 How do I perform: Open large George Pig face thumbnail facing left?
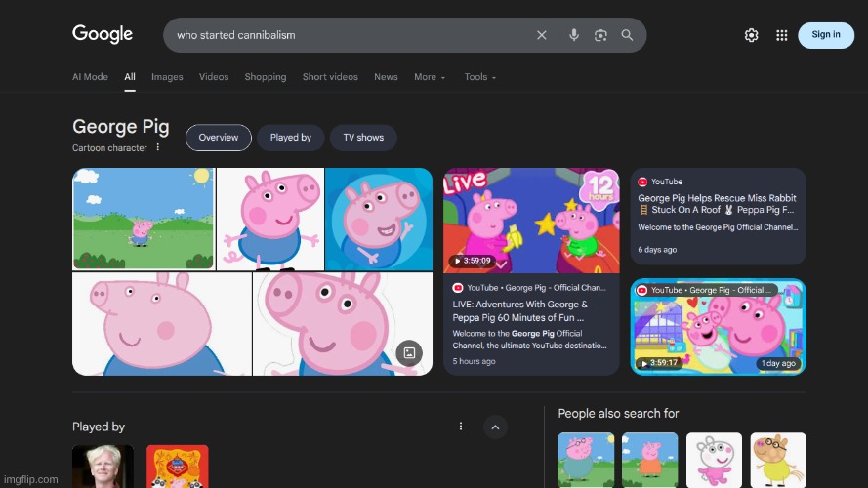[162, 324]
